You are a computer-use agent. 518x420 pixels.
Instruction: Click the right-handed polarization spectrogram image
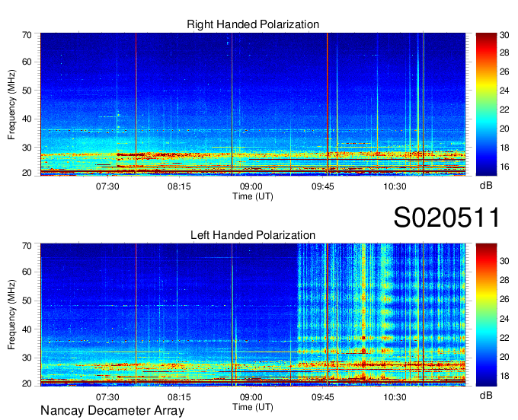click(253, 104)
